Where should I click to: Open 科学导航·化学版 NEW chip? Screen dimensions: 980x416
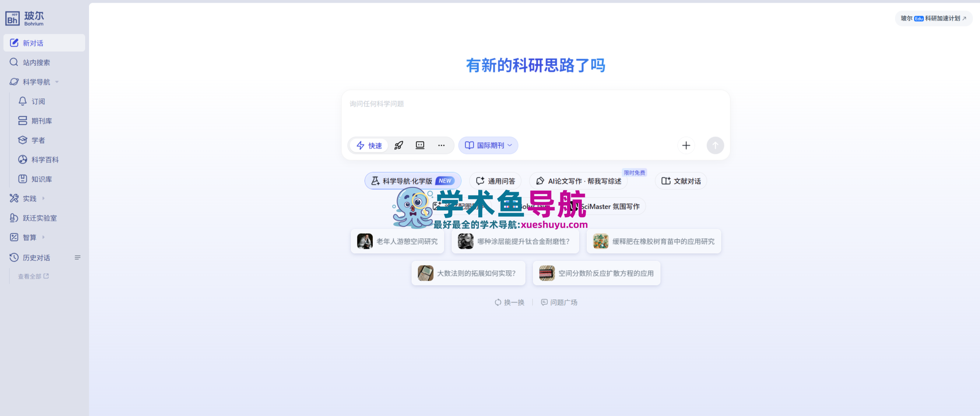[413, 181]
